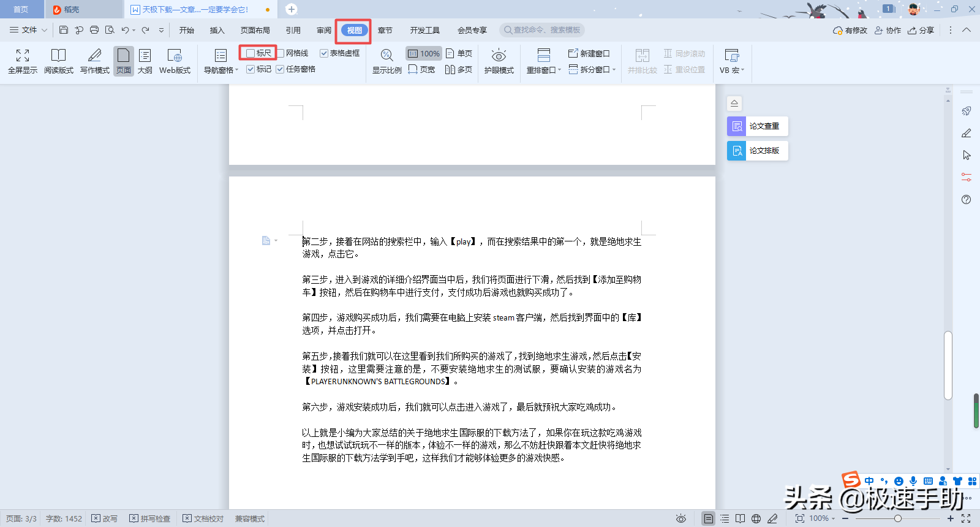Click the Print icon in quick toolbar
980x527 pixels.
click(94, 30)
